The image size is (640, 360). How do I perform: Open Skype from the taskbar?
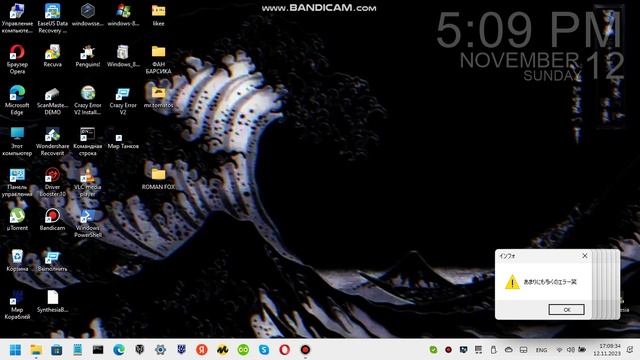coord(264,350)
